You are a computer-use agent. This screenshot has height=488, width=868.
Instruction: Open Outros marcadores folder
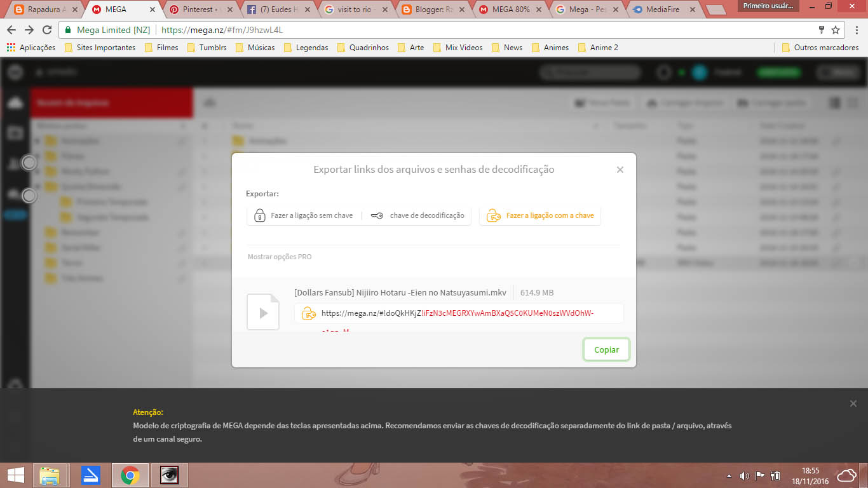820,48
